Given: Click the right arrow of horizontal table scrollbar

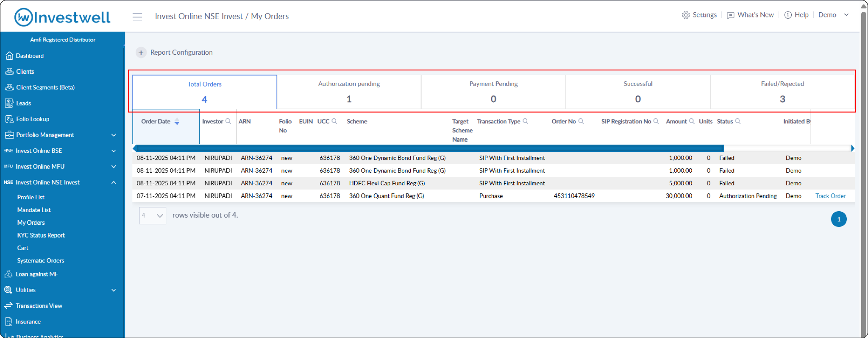Looking at the screenshot, I should point(852,148).
